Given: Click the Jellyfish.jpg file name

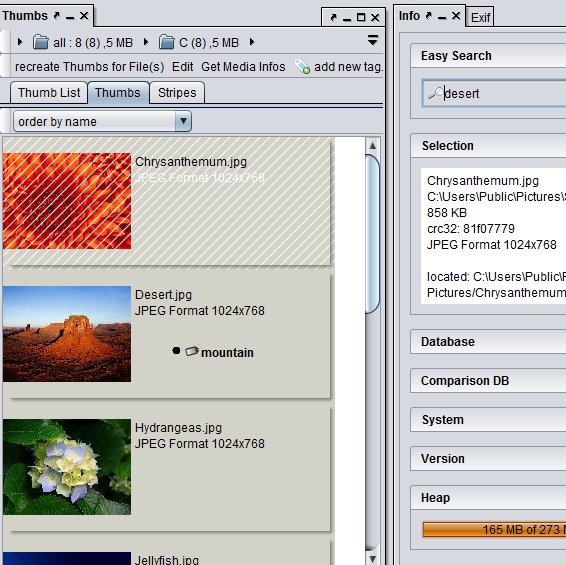Looking at the screenshot, I should (167, 560).
